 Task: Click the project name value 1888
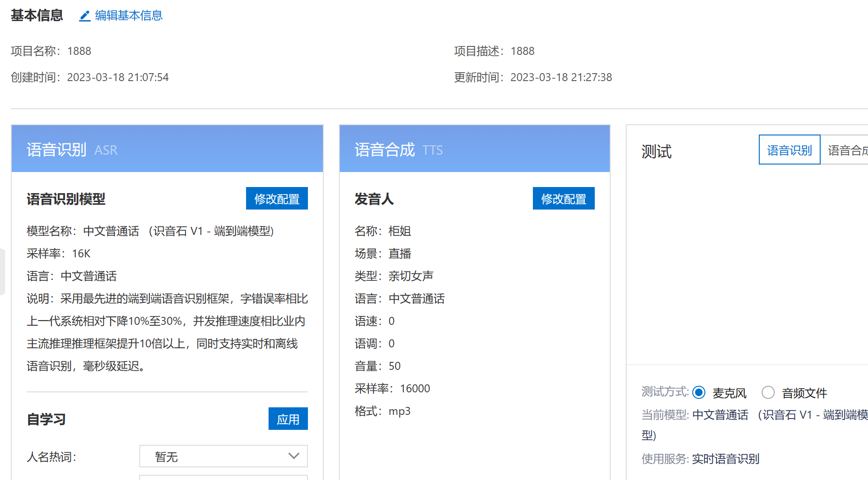point(79,51)
